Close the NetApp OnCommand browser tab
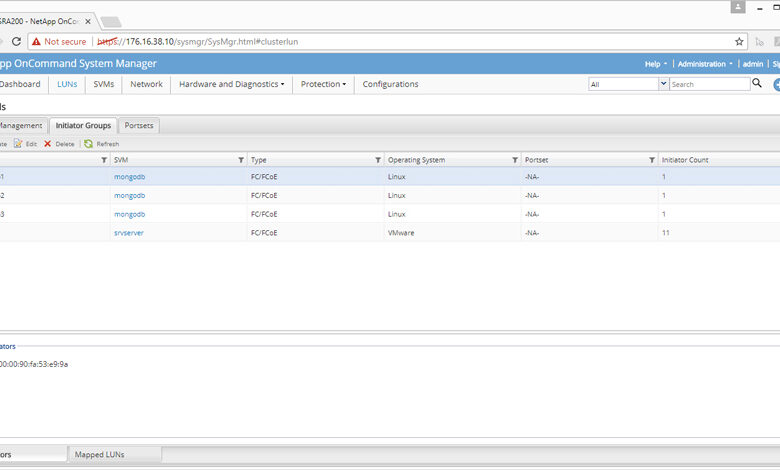780x470 pixels. tap(88, 21)
